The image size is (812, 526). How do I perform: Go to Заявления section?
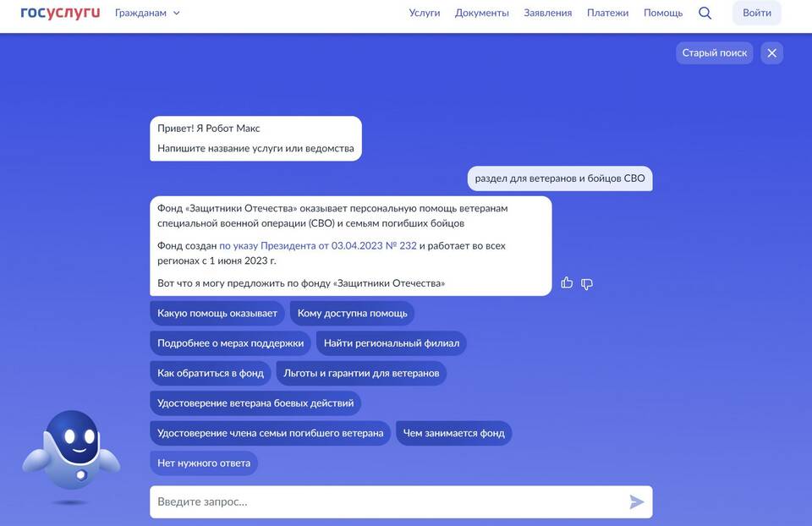(547, 13)
